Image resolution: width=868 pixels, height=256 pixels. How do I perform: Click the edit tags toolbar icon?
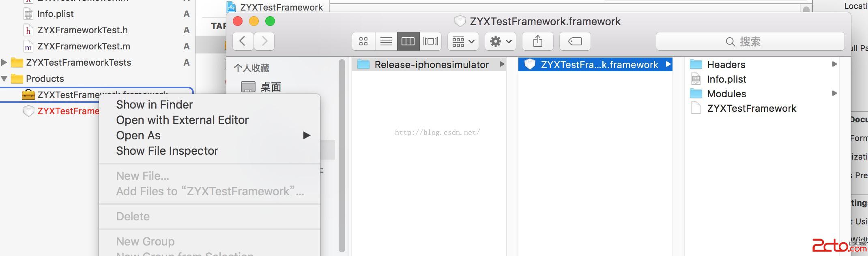tap(575, 41)
